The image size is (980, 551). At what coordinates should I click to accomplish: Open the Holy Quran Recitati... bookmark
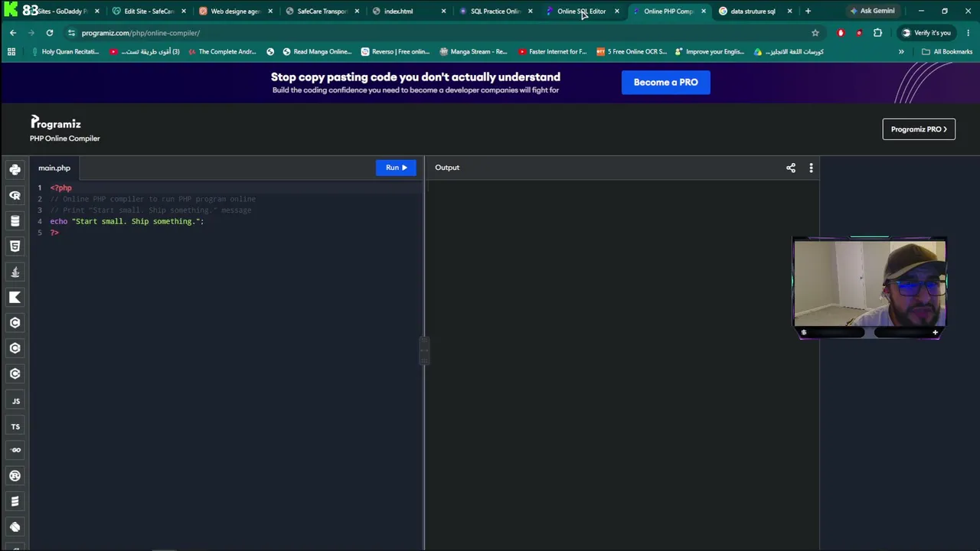[x=64, y=52]
